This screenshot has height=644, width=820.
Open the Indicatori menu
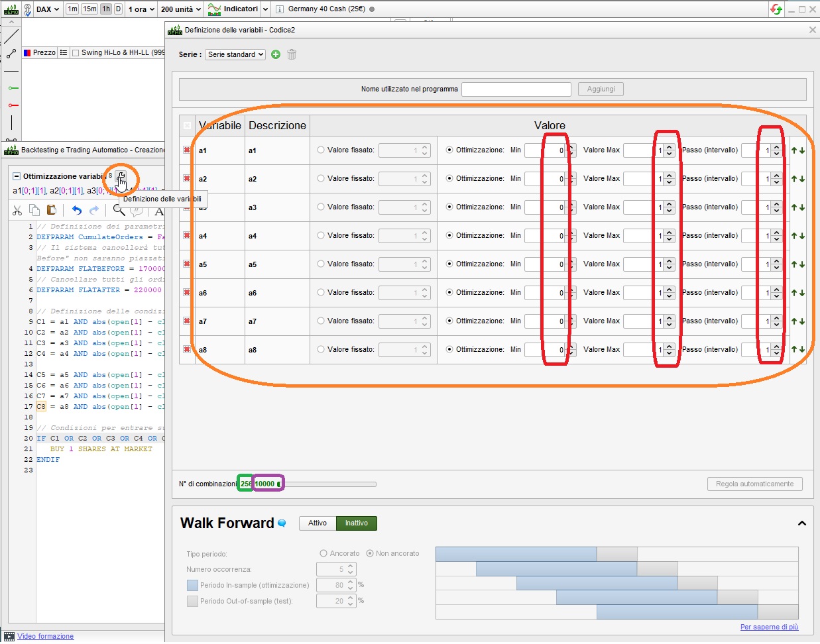coord(233,9)
